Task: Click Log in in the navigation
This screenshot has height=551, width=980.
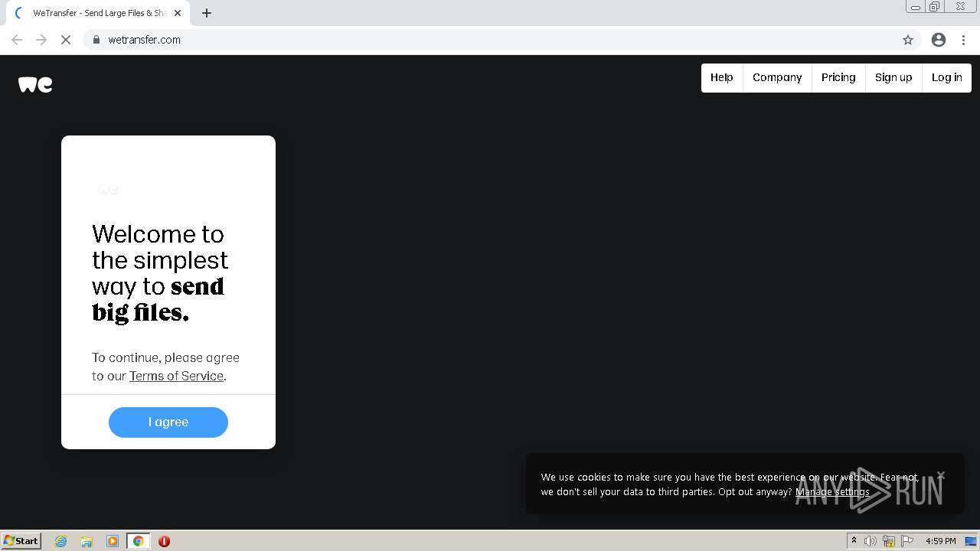Action: click(x=947, y=77)
